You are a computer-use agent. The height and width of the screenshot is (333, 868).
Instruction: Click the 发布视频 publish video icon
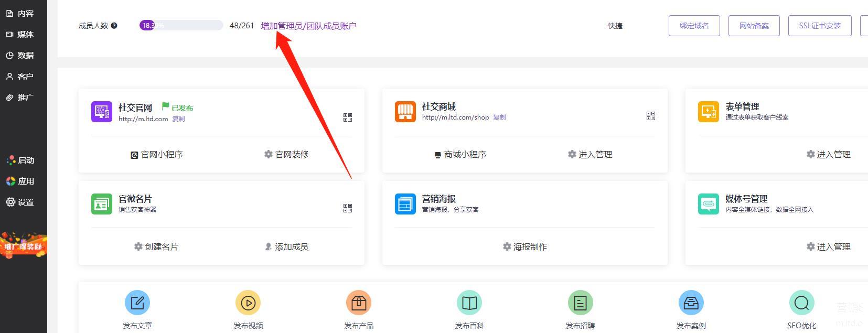pos(248,303)
